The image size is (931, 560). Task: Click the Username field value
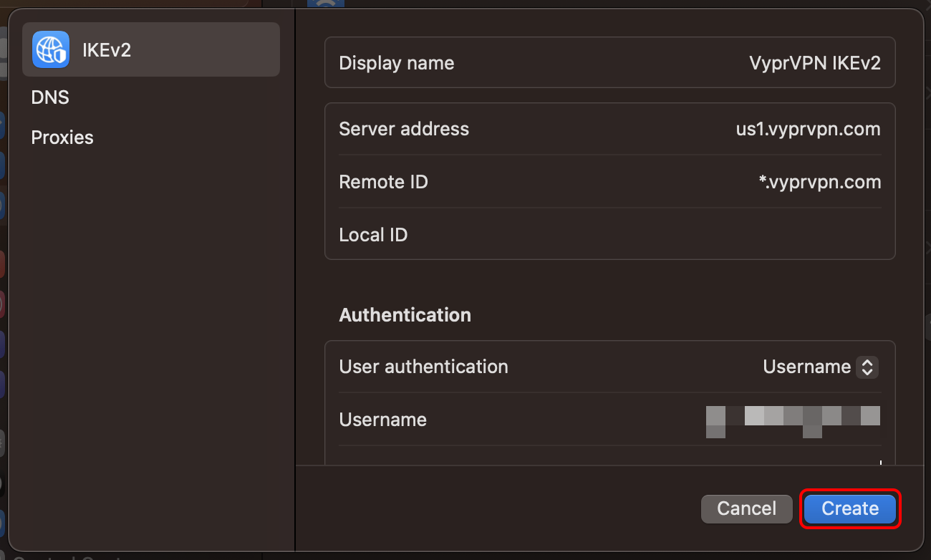(793, 420)
